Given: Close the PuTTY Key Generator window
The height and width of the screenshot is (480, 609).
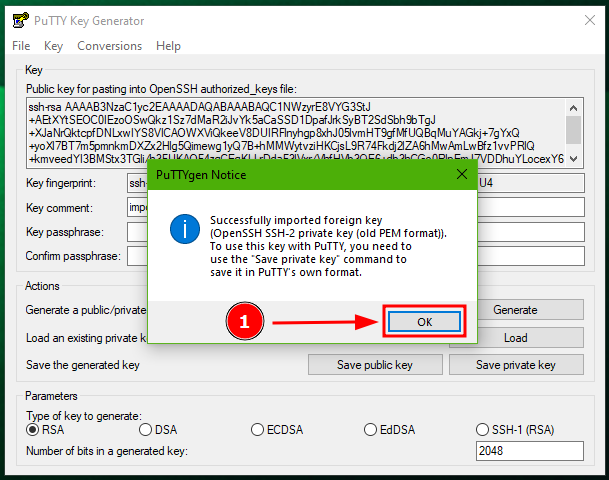Looking at the screenshot, I should pyautogui.click(x=590, y=20).
